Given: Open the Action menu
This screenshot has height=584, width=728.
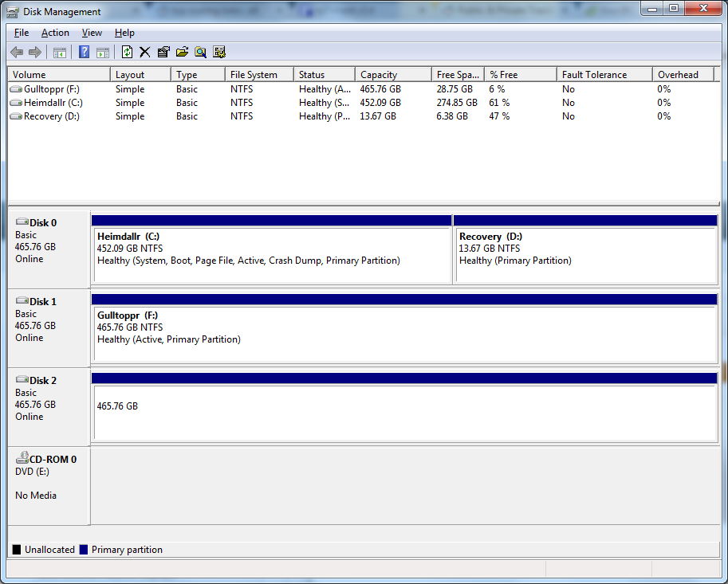Looking at the screenshot, I should [x=55, y=33].
